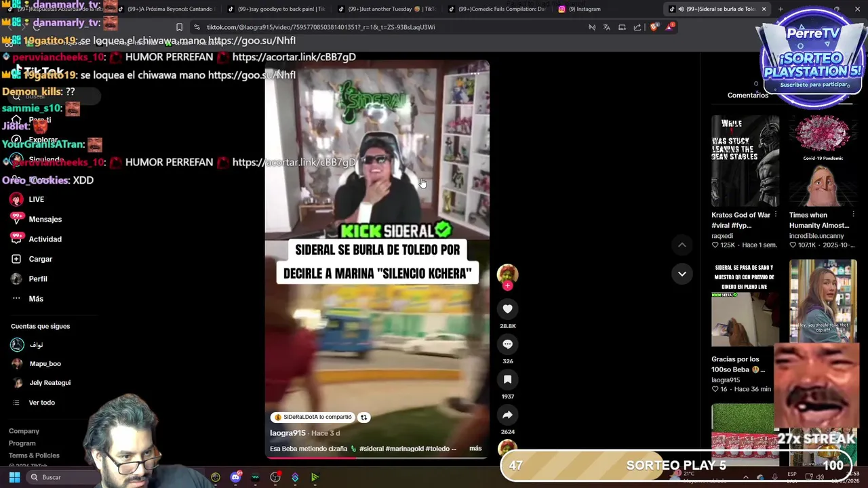Open Discord from the taskbar
868x488 pixels.
[x=235, y=477]
